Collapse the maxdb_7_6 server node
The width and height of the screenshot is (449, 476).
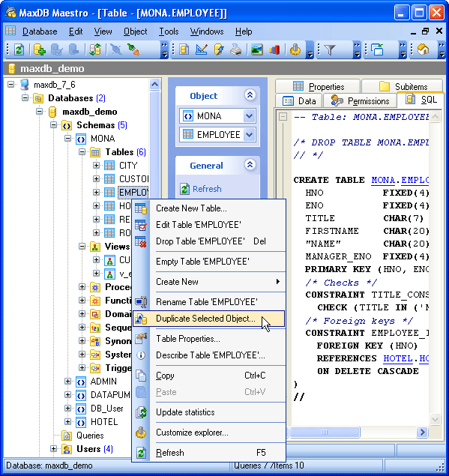[11, 85]
